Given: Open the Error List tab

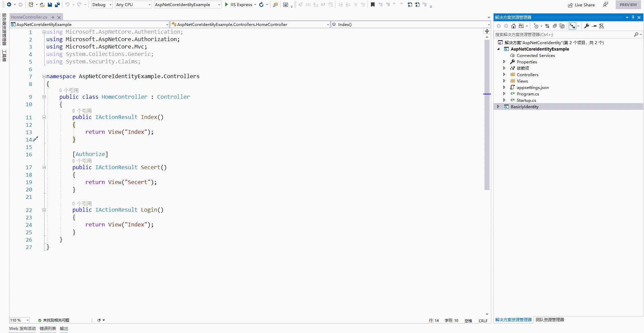Looking at the screenshot, I should tap(48, 329).
